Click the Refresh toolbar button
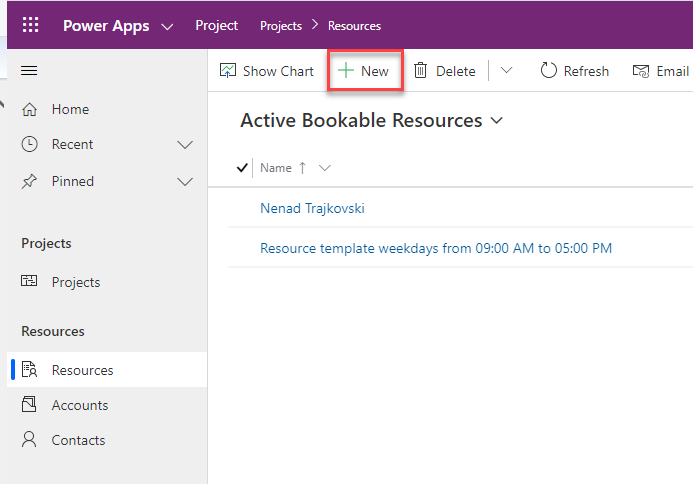693x484 pixels. click(574, 71)
